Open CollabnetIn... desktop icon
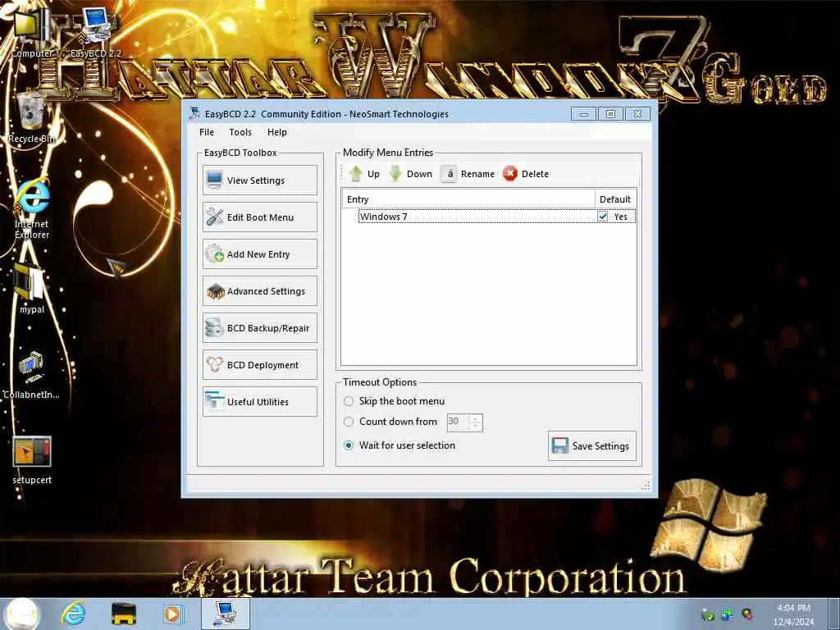Image resolution: width=840 pixels, height=630 pixels. [32, 374]
